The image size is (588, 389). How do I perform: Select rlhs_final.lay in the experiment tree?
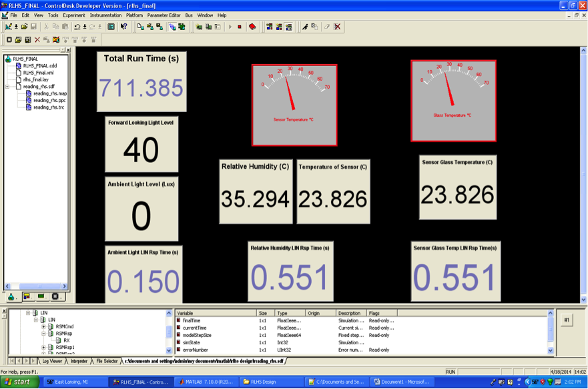pos(35,79)
